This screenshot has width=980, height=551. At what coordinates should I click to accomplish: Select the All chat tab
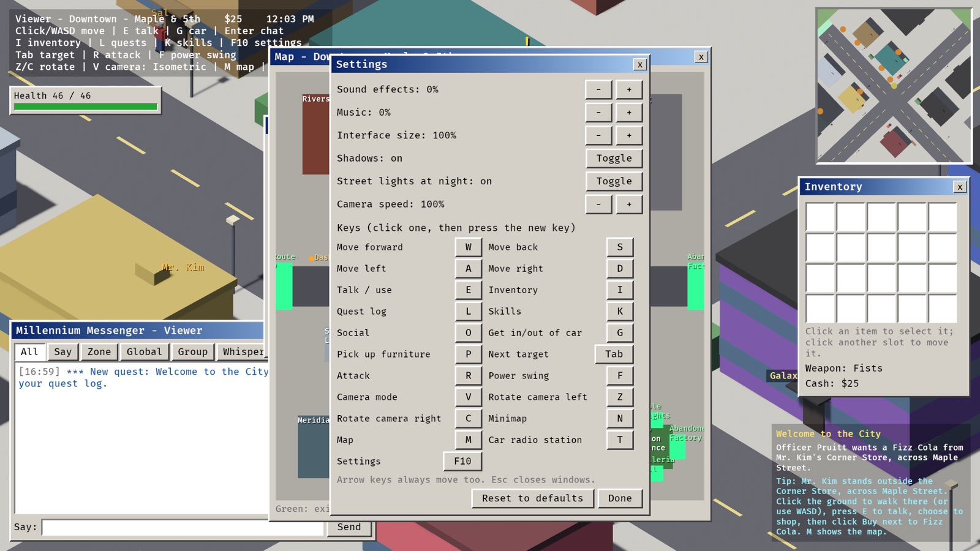[29, 352]
